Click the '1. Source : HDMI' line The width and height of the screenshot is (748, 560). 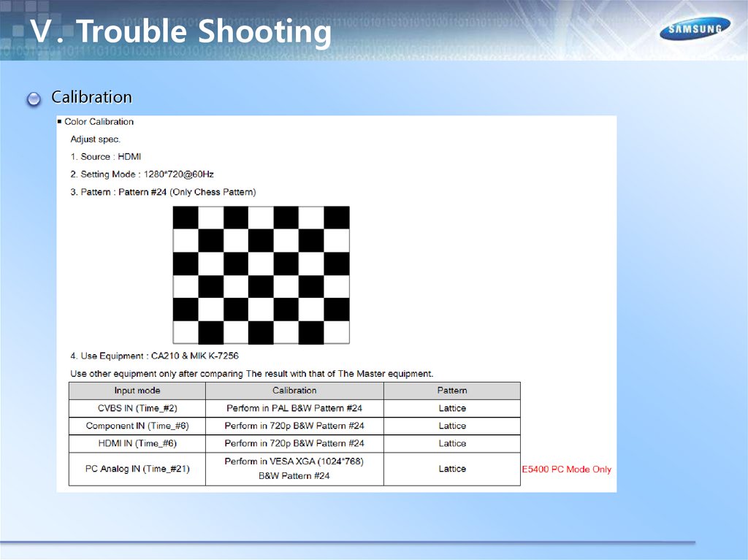tap(106, 156)
